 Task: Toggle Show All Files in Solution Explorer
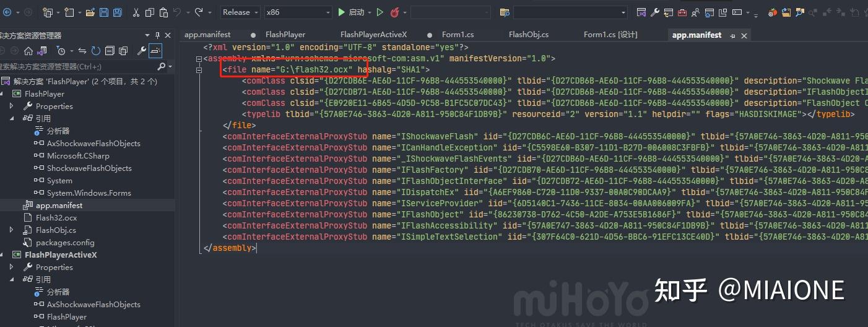pyautogui.click(x=123, y=51)
